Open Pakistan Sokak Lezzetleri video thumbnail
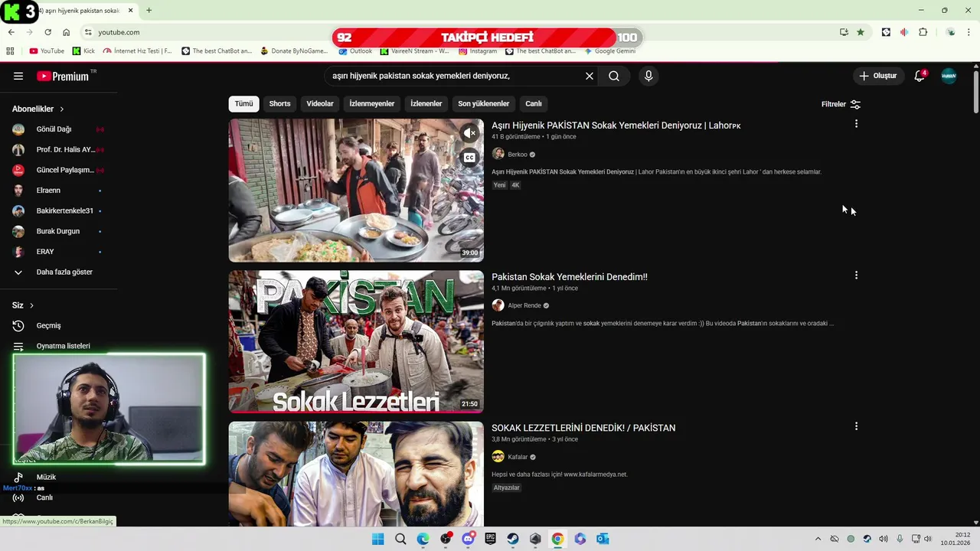 (356, 342)
